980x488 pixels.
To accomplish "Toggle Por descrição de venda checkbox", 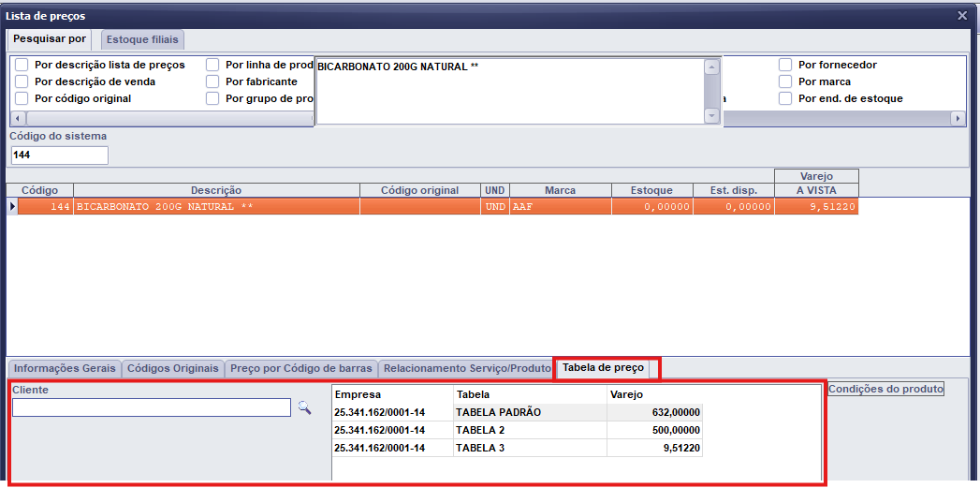I will pyautogui.click(x=22, y=82).
